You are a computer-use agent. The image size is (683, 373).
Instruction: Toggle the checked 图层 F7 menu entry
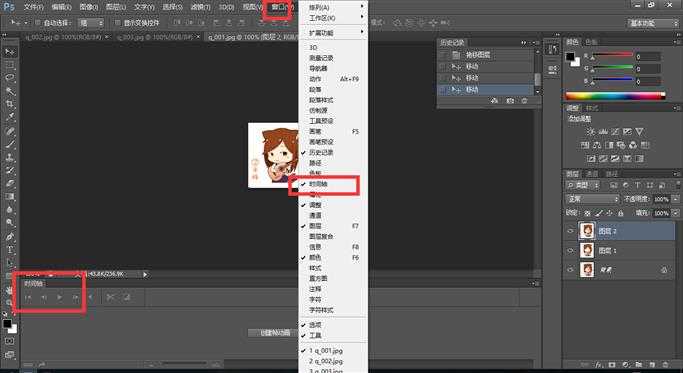(x=333, y=226)
